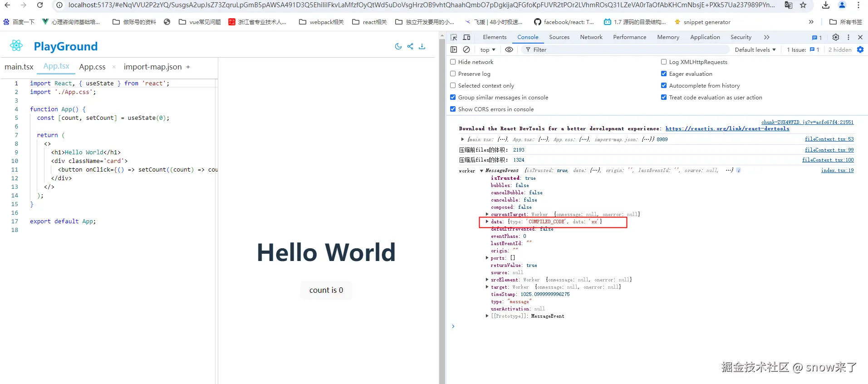
Task: Toggle the device toolbar icon
Action: (466, 37)
